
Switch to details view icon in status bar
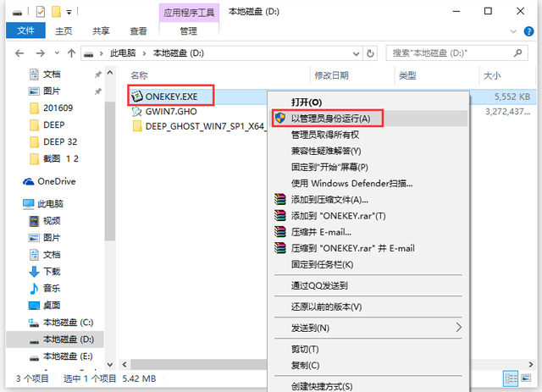(x=511, y=378)
